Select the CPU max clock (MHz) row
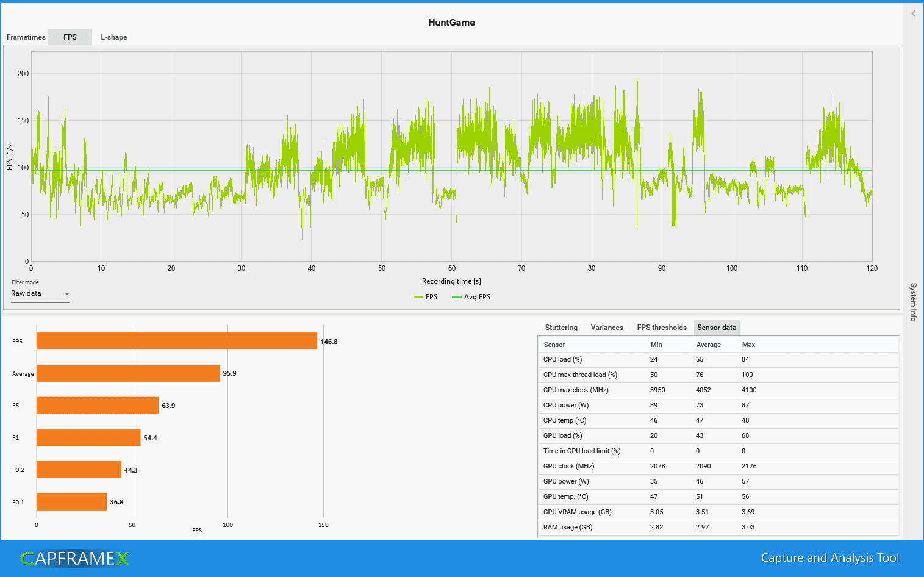 coord(718,390)
